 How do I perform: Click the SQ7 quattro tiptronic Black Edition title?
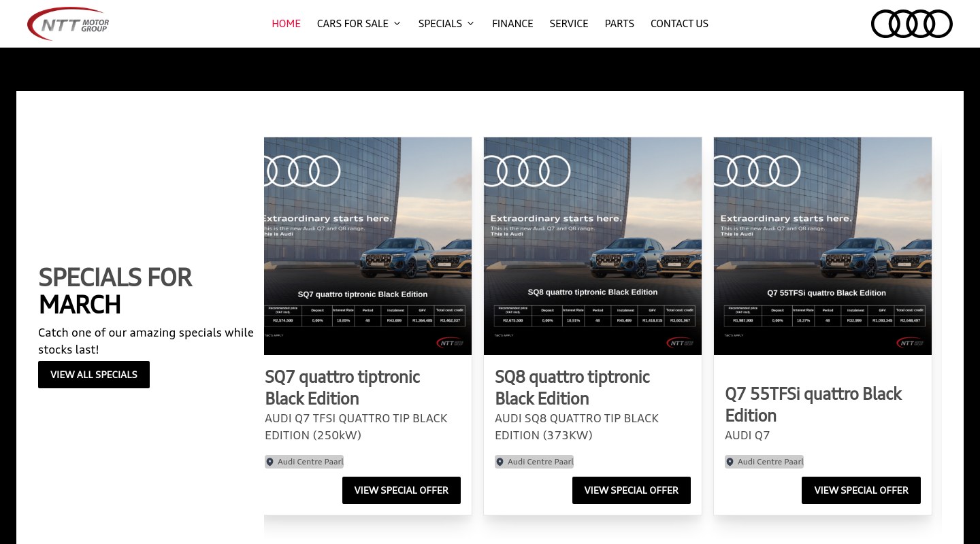pyautogui.click(x=342, y=388)
